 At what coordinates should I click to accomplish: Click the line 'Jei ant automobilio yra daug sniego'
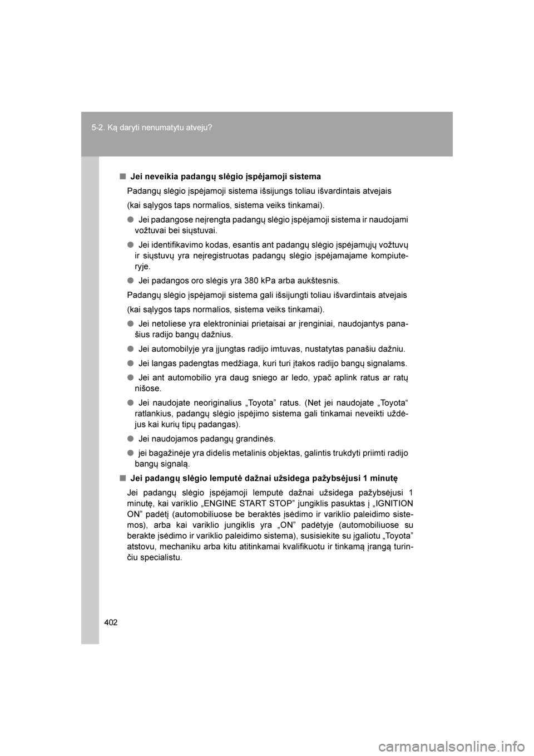(271, 383)
